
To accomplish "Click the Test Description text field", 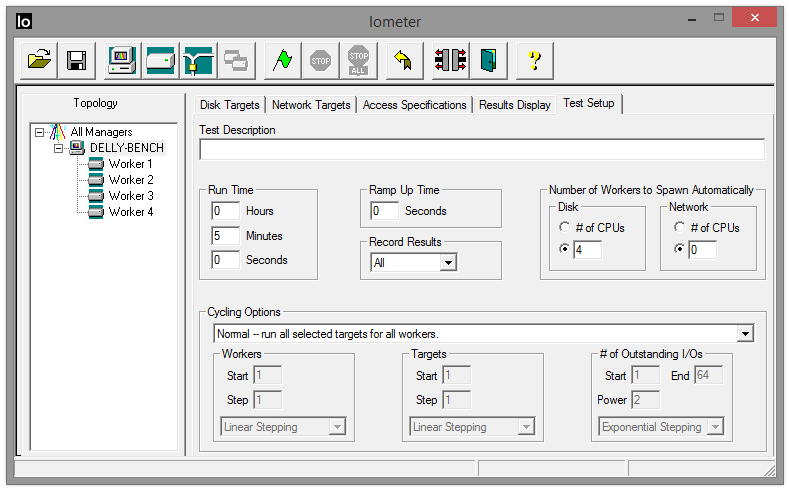I will (x=482, y=149).
